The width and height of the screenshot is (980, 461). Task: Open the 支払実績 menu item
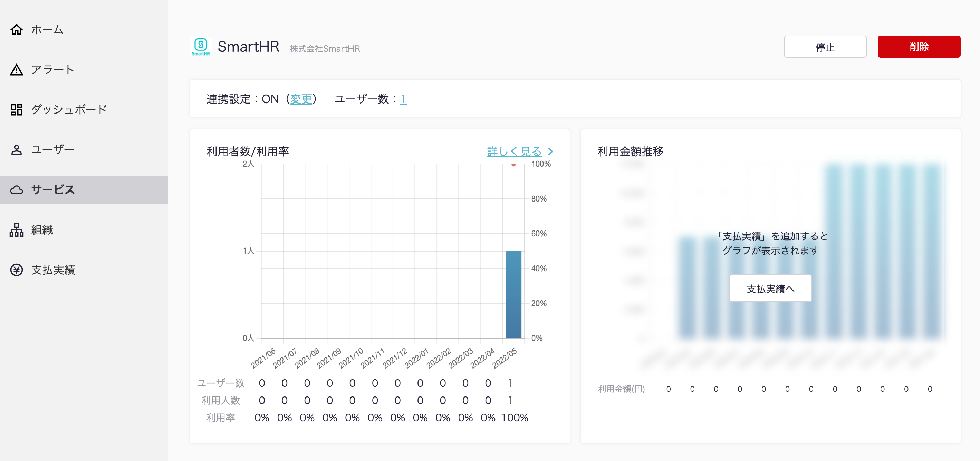pos(53,270)
